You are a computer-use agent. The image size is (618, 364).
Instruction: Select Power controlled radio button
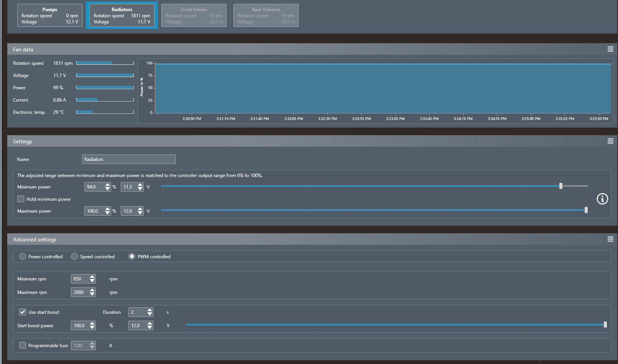point(23,256)
